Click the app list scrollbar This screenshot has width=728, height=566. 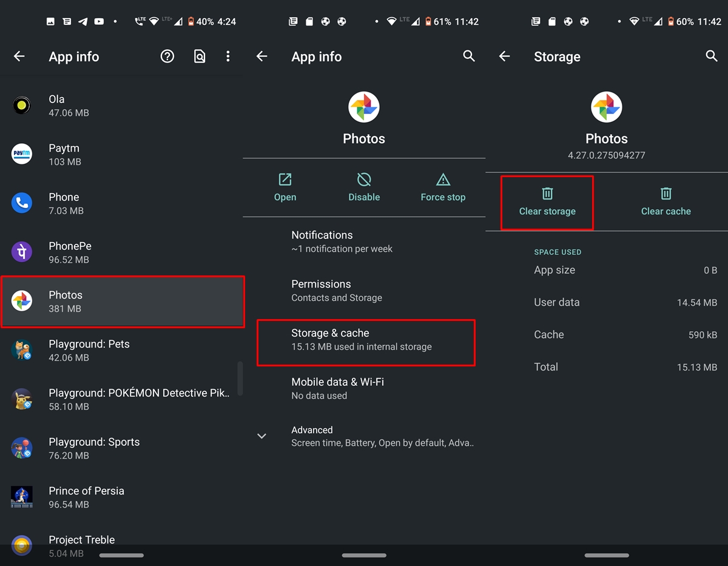pyautogui.click(x=240, y=379)
